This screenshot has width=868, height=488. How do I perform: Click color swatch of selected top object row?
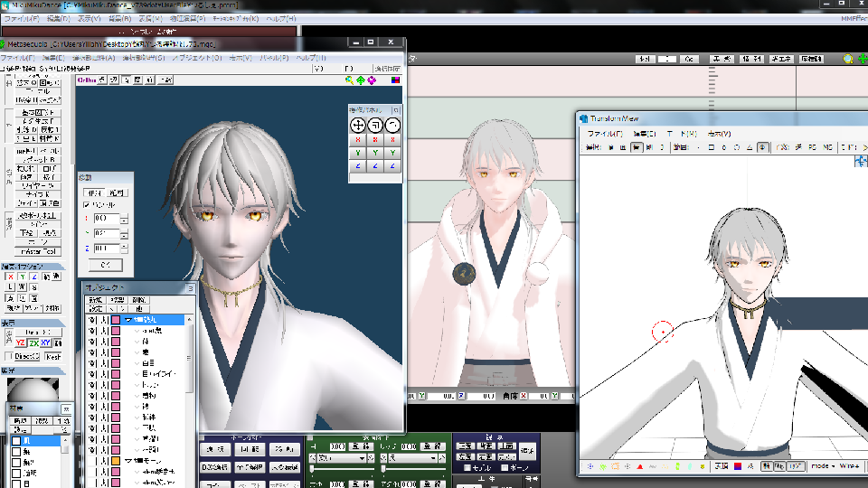pos(116,320)
